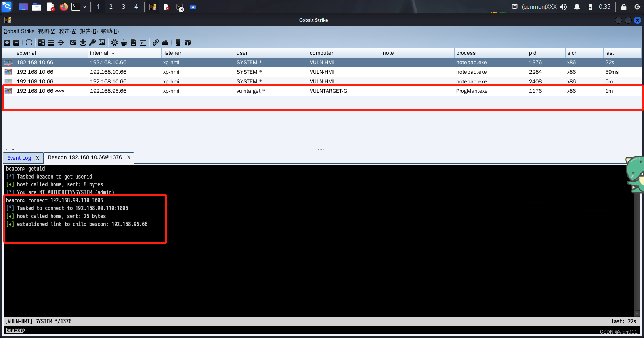Expand the split pane using small down arrow

point(13,150)
